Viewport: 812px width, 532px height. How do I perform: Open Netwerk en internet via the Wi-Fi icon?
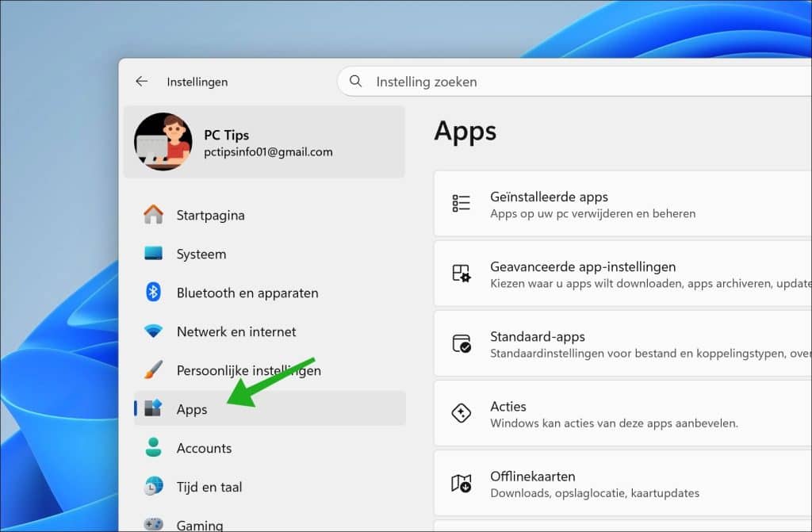pos(155,331)
